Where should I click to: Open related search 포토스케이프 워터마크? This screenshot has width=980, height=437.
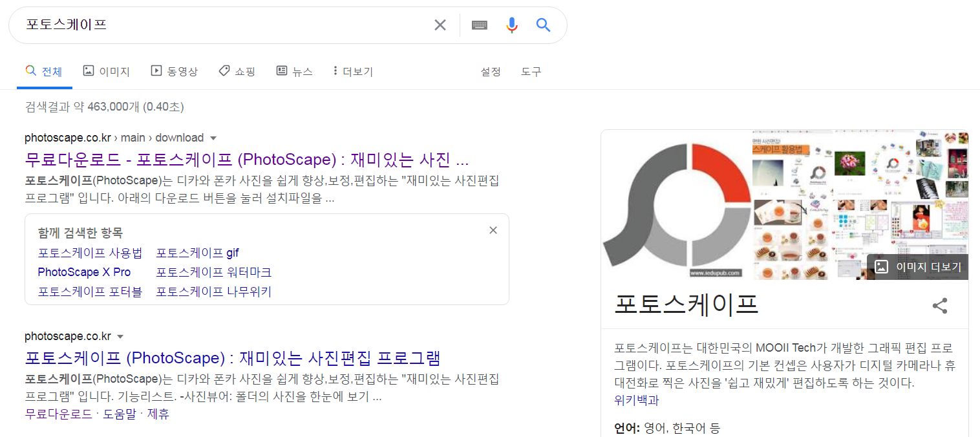click(x=214, y=272)
